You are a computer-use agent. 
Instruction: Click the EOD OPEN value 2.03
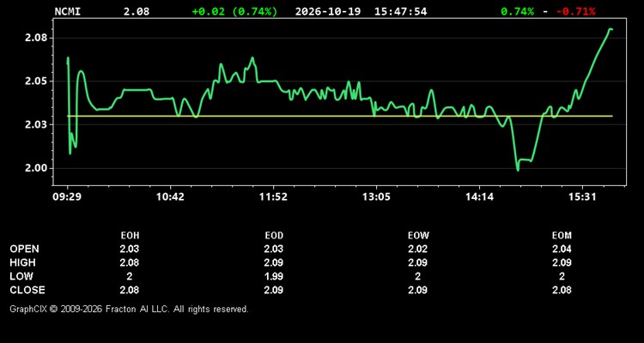pyautogui.click(x=274, y=249)
